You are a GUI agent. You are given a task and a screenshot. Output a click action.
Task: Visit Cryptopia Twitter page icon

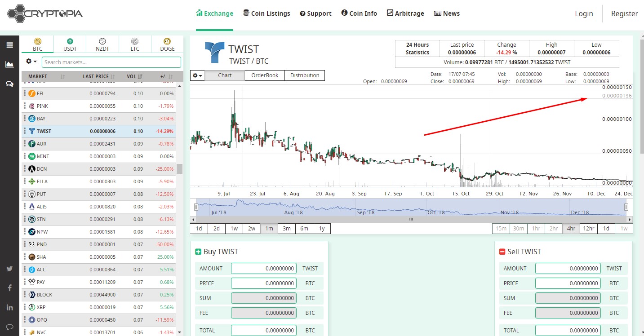(9, 269)
